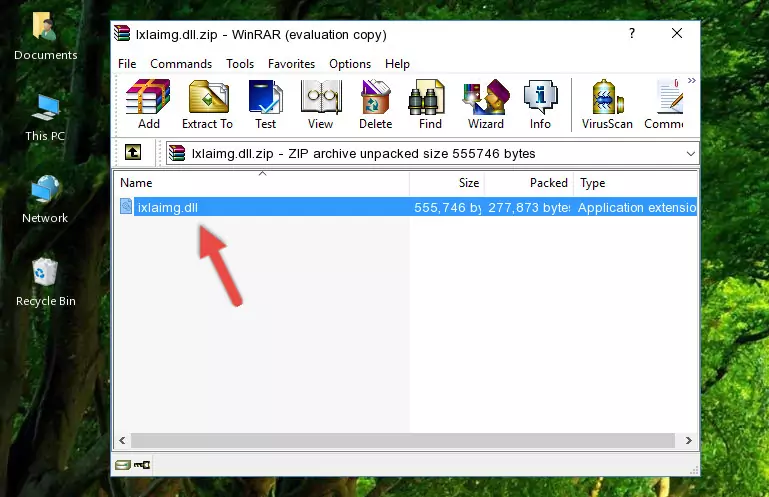Select the Recycle Bin desktop icon

[46, 283]
